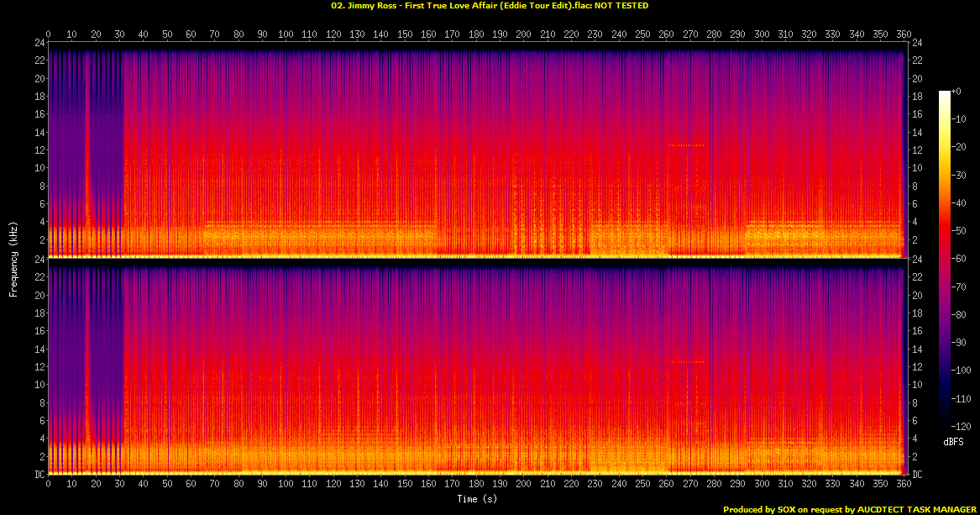Screen dimensions: 980x515
Task: Click the 0 s mark on the bottom time axis
Action: pos(48,486)
